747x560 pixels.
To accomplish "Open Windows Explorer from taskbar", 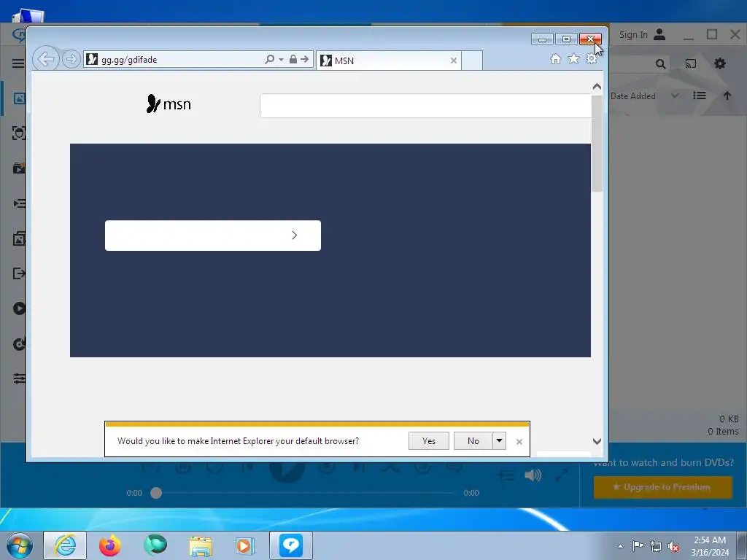I will 201,546.
